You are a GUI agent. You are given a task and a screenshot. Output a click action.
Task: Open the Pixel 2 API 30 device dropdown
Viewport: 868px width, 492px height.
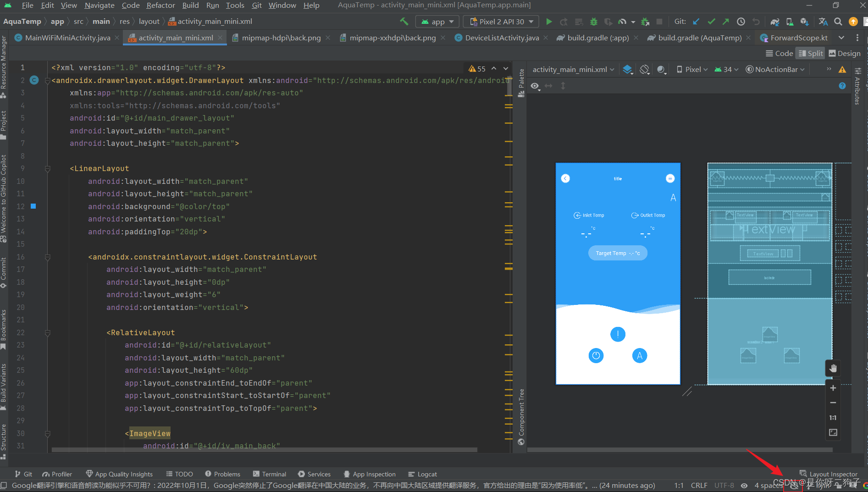(501, 21)
